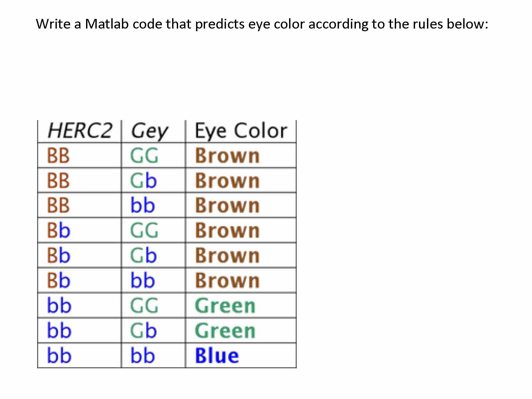Click "Brown" in the first data row

coord(227,155)
